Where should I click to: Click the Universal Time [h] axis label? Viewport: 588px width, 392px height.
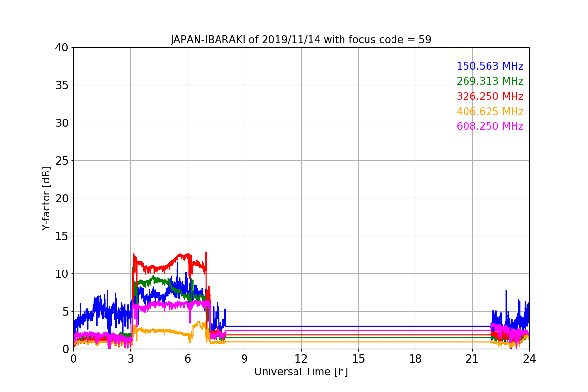[301, 372]
